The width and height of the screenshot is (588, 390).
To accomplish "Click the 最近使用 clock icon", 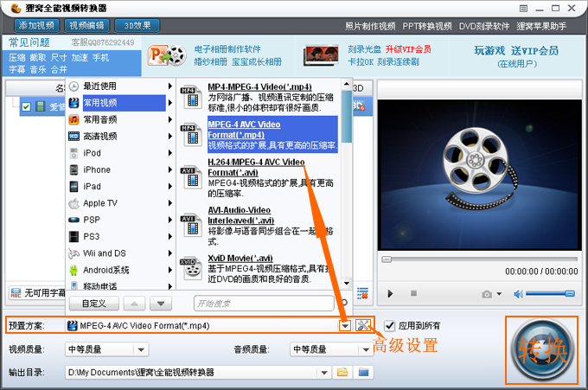I will [73, 86].
